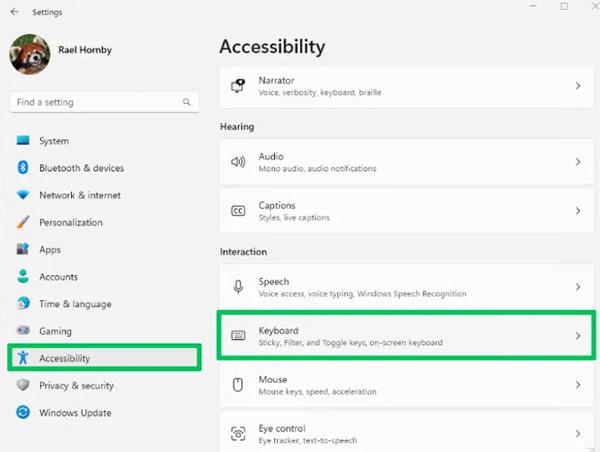This screenshot has height=452, width=600.
Task: Expand the Captions chevron arrow
Action: pos(577,211)
